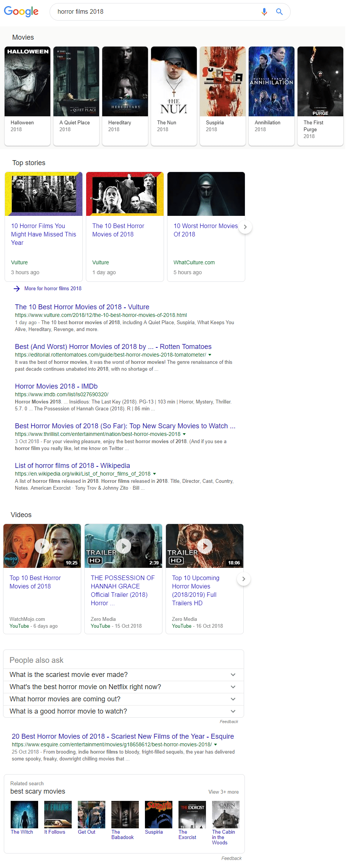Click More for horror films 2018 link
This screenshot has height=868, width=349.
point(53,288)
